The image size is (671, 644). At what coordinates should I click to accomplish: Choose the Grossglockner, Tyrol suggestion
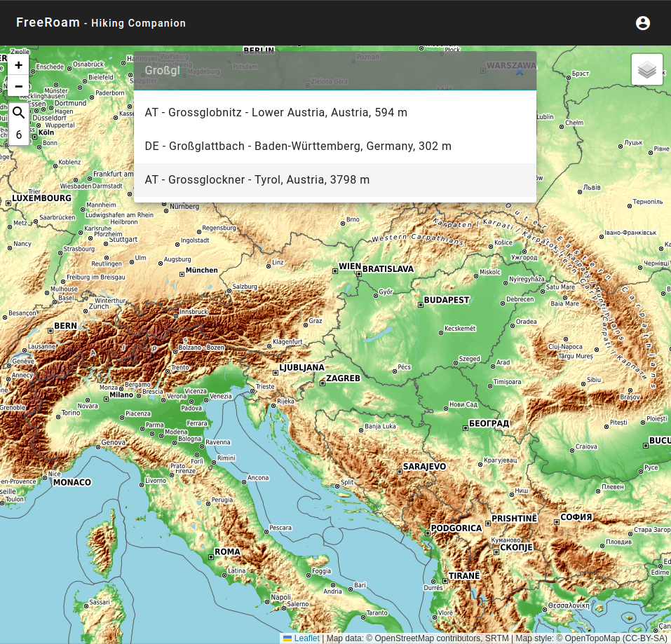[335, 180]
